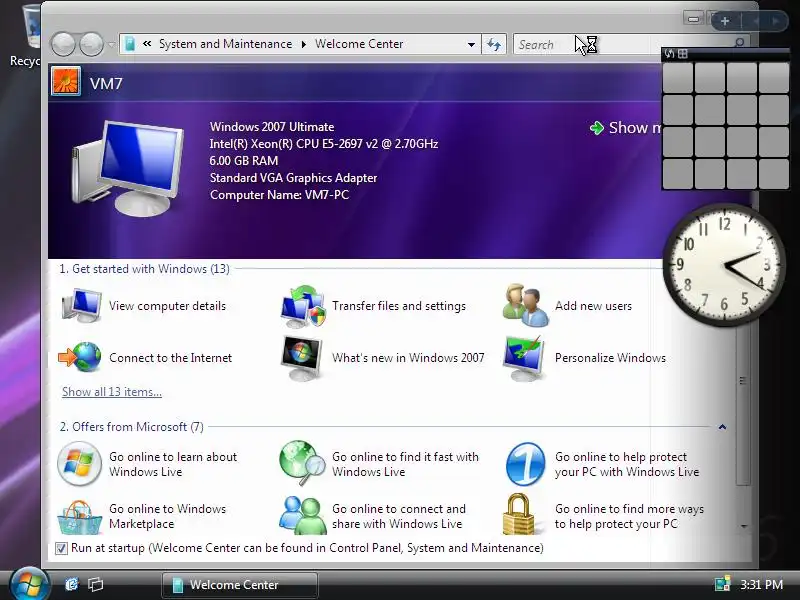Image resolution: width=800 pixels, height=600 pixels.
Task: Click the Windows Sidebar tray icon
Action: (722, 584)
